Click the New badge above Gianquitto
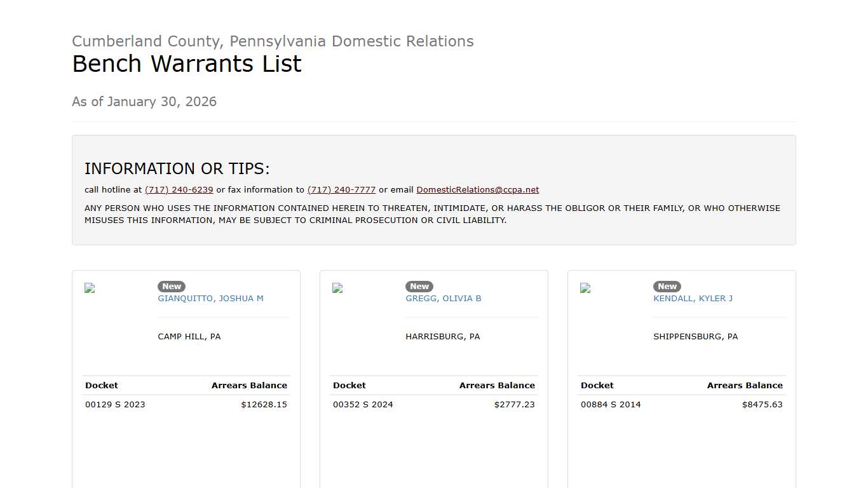Viewport: 868px width, 488px height. coord(172,287)
